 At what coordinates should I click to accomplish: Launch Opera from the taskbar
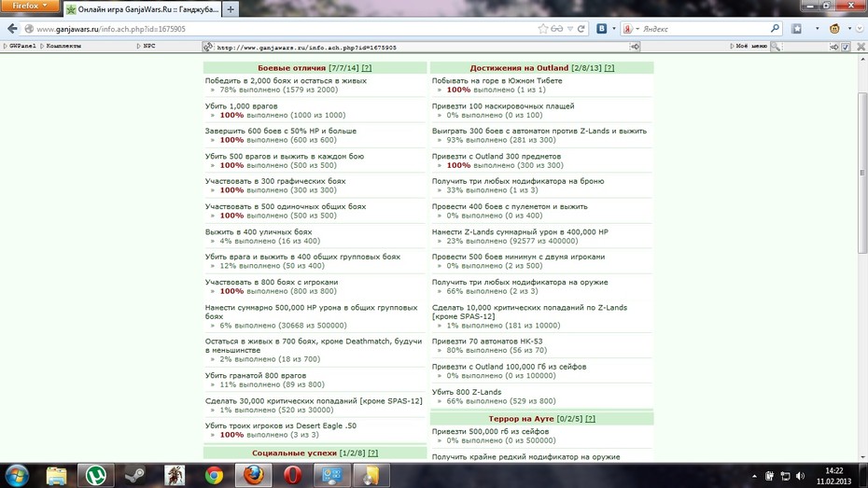(293, 475)
